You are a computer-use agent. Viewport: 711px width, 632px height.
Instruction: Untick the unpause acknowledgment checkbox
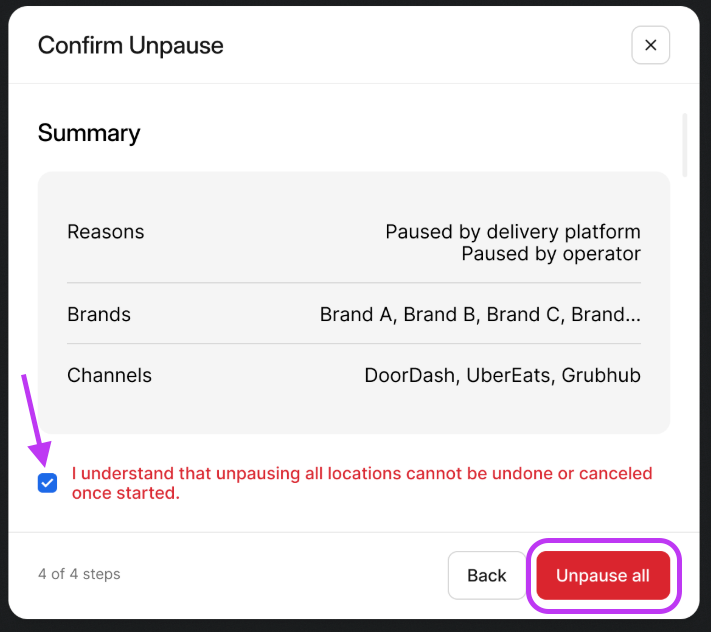(x=47, y=483)
